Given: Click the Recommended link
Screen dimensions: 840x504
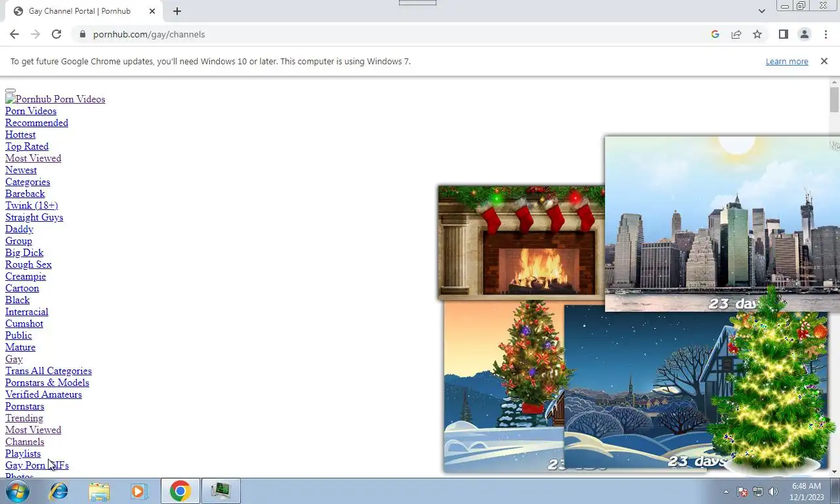Looking at the screenshot, I should point(37,123).
